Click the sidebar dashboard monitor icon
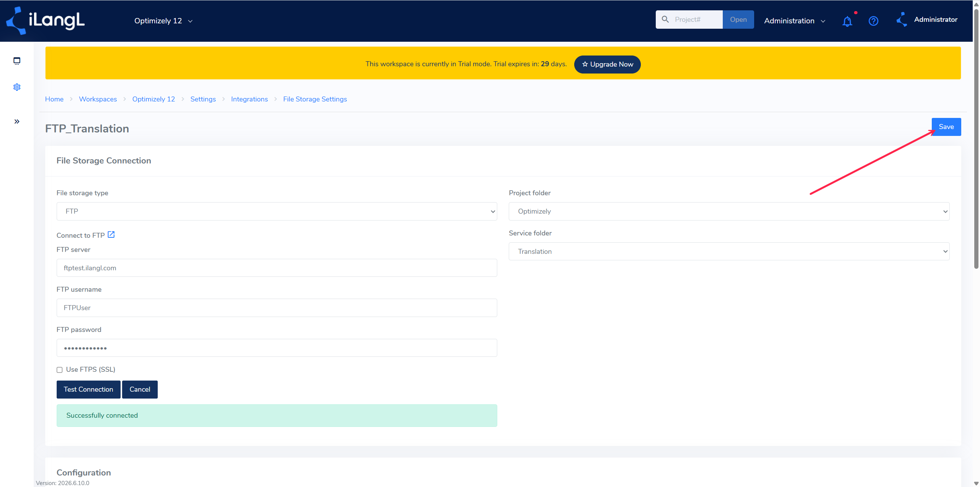This screenshot has height=487, width=980. coord(17,61)
